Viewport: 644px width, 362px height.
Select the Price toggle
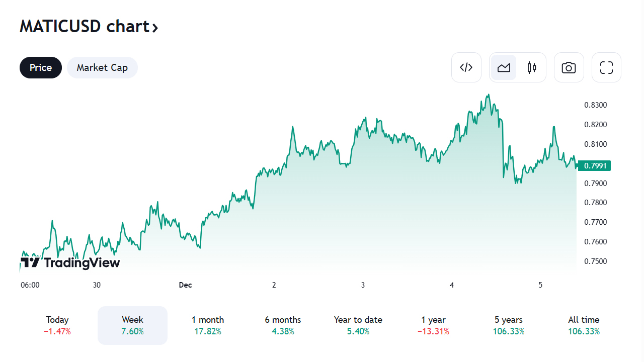click(x=41, y=67)
